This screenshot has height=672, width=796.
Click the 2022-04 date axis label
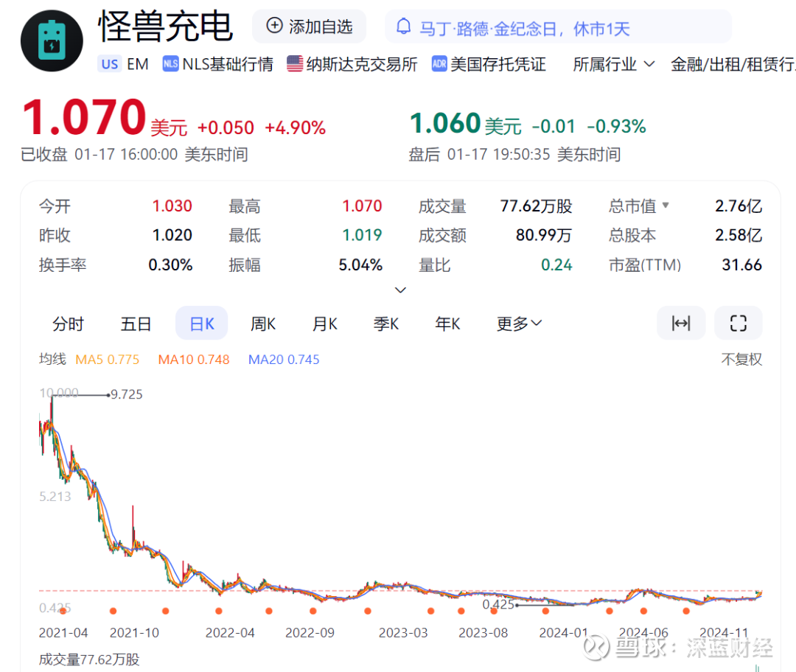coord(230,633)
